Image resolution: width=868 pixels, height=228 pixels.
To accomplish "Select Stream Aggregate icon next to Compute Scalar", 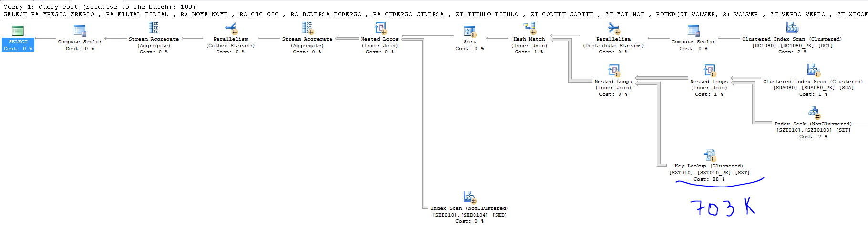I will (x=154, y=28).
